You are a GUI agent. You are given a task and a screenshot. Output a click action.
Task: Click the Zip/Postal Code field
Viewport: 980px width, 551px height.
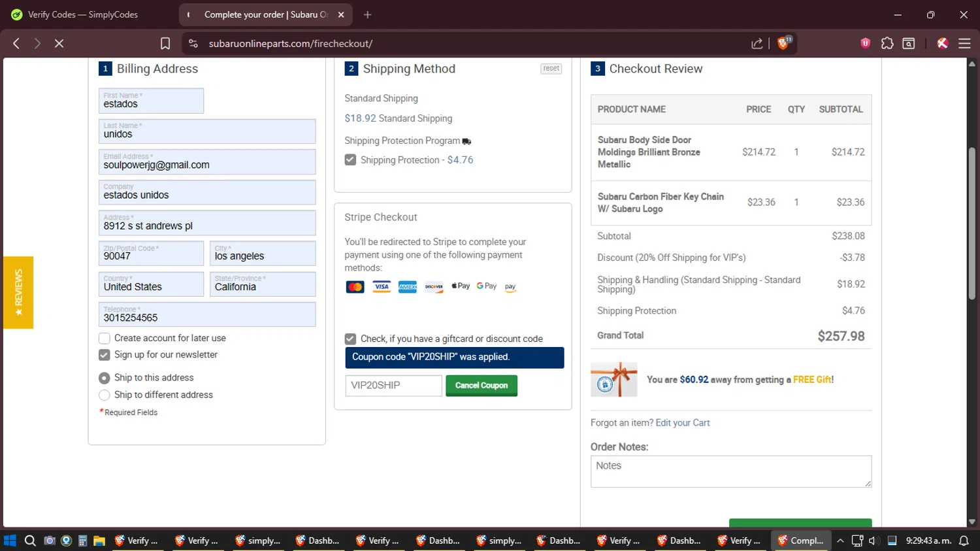(152, 254)
